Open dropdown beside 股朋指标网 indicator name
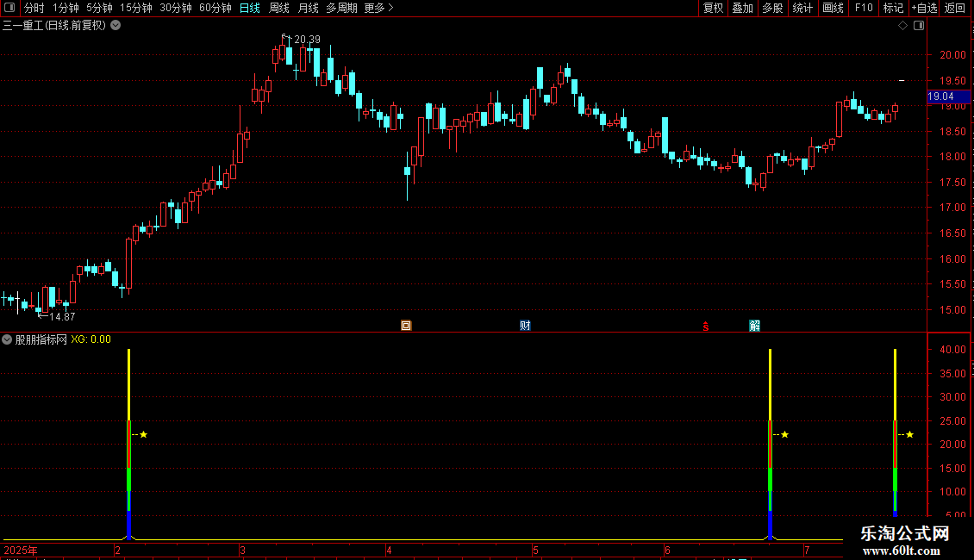 point(7,339)
